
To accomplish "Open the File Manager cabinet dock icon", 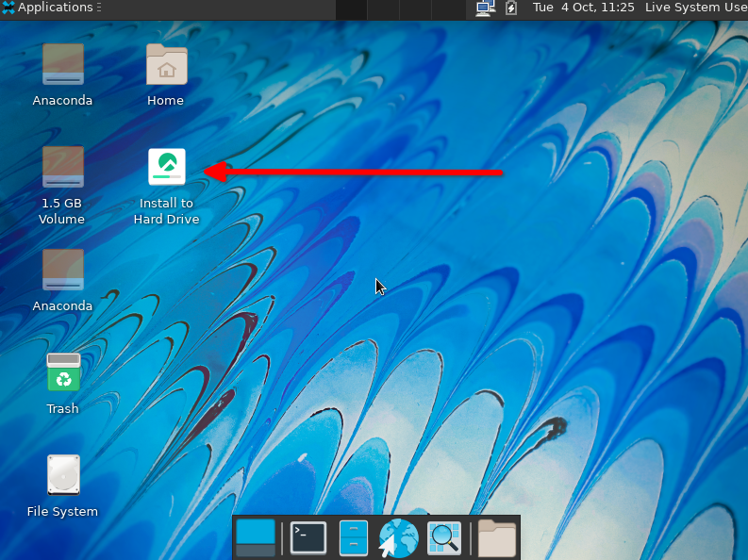I will click(x=353, y=537).
